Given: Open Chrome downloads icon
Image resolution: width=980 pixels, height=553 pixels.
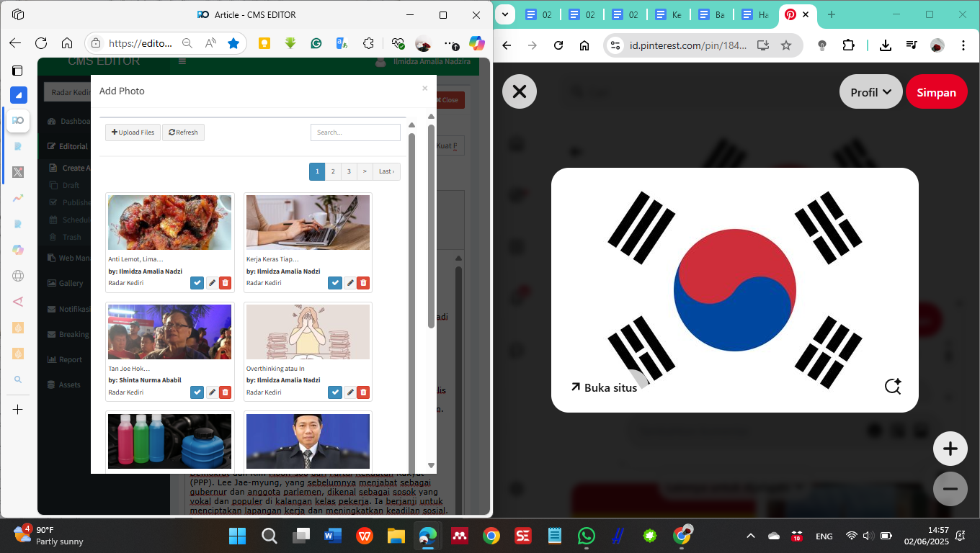Looking at the screenshot, I should click(886, 45).
